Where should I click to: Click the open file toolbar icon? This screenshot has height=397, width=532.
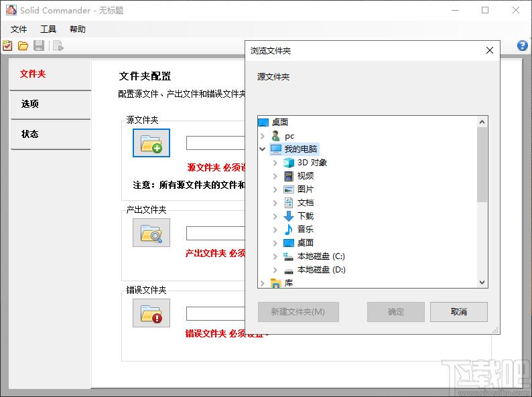point(23,46)
